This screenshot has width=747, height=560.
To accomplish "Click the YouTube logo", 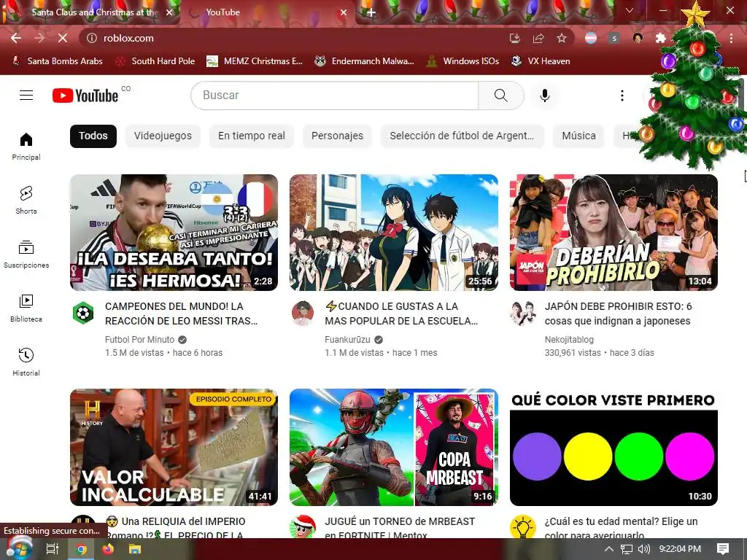I will 85,96.
